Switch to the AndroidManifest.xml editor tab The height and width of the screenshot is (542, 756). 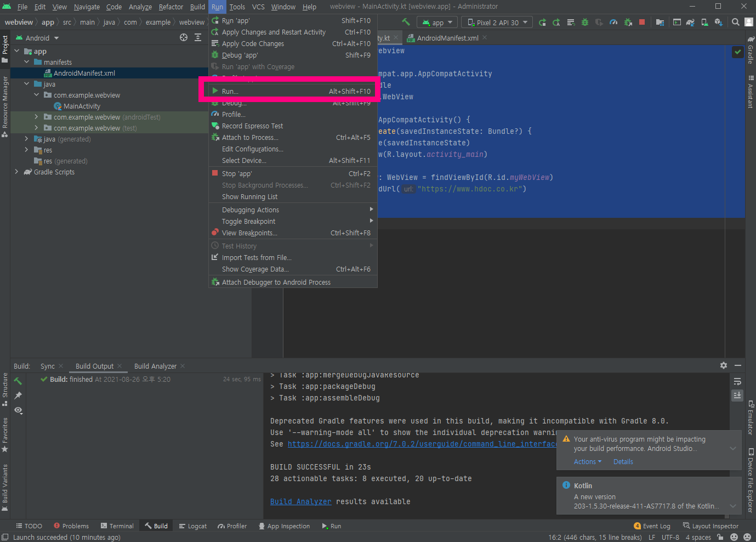[x=447, y=38]
